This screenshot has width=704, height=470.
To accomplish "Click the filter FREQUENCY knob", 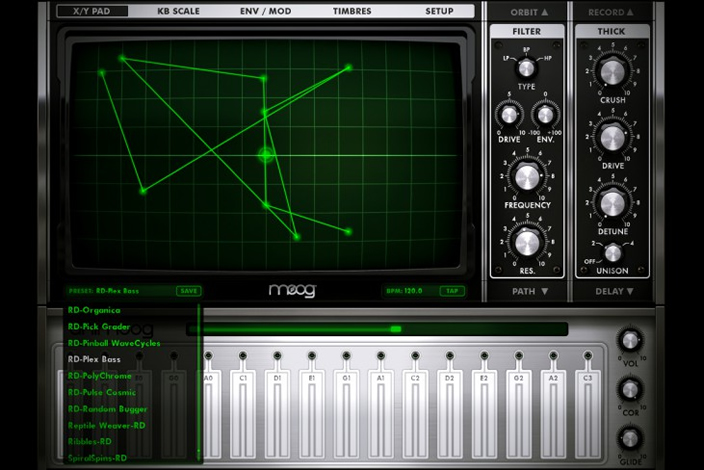I will pyautogui.click(x=527, y=177).
